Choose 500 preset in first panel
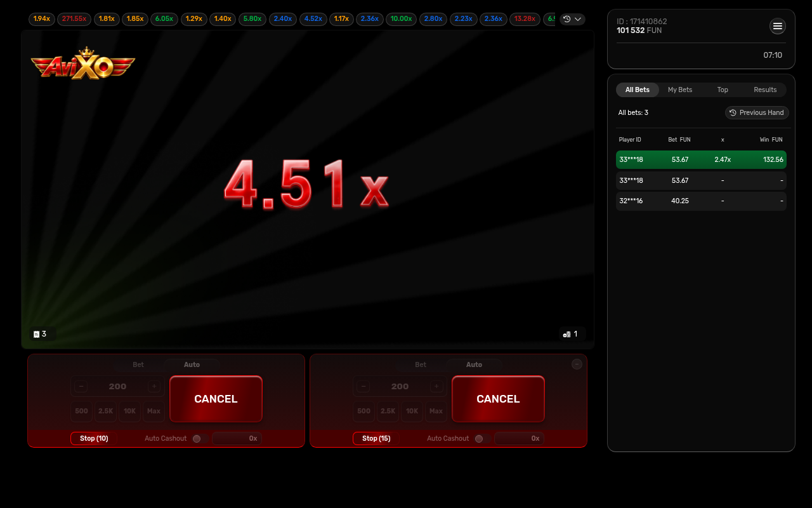812x508 pixels. click(x=81, y=411)
